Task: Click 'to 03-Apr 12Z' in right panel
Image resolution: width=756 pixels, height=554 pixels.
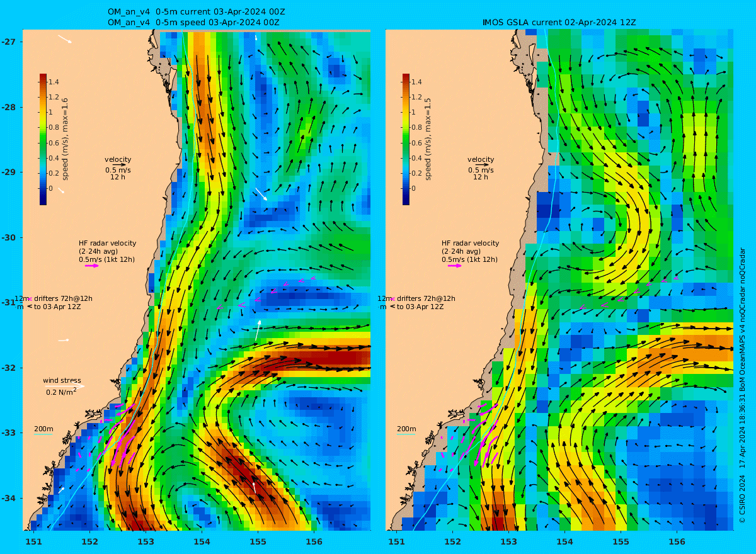Action: (421, 307)
